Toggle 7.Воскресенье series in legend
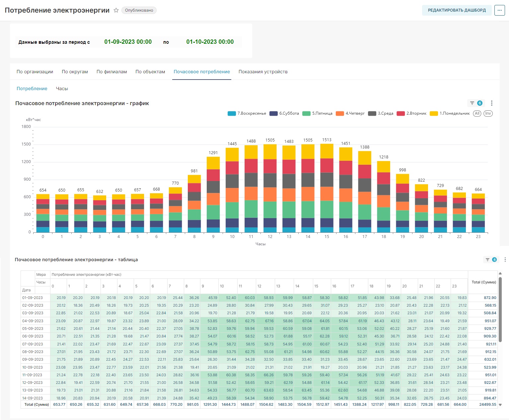Image resolution: width=509 pixels, height=420 pixels. tap(247, 113)
